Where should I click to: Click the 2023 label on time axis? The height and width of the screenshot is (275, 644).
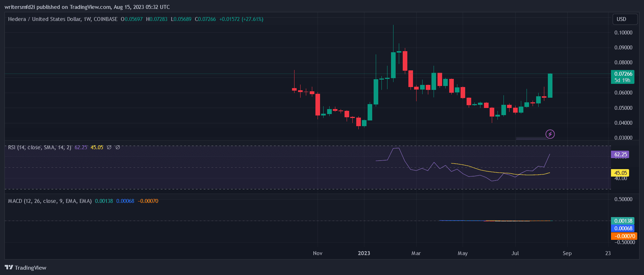pos(364,253)
